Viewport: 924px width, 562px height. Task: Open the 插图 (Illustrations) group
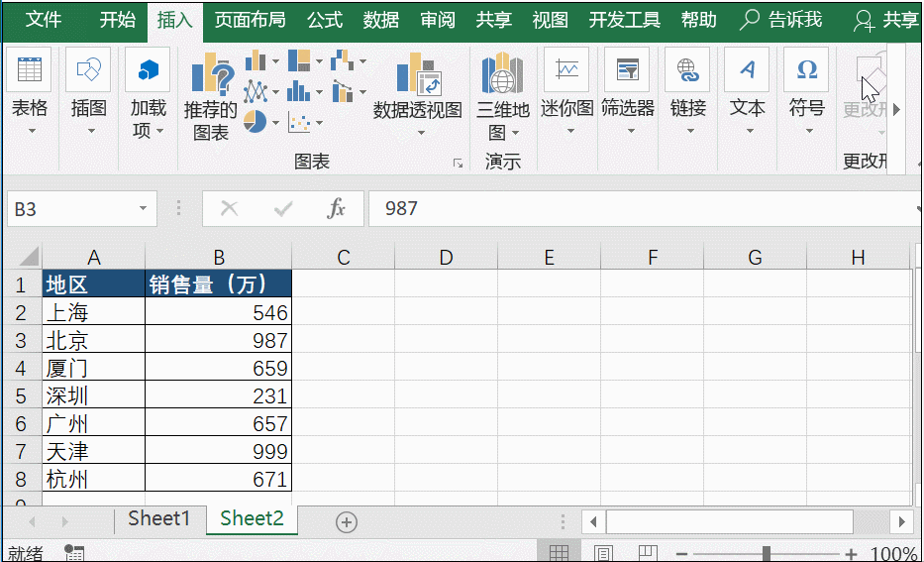(88, 92)
